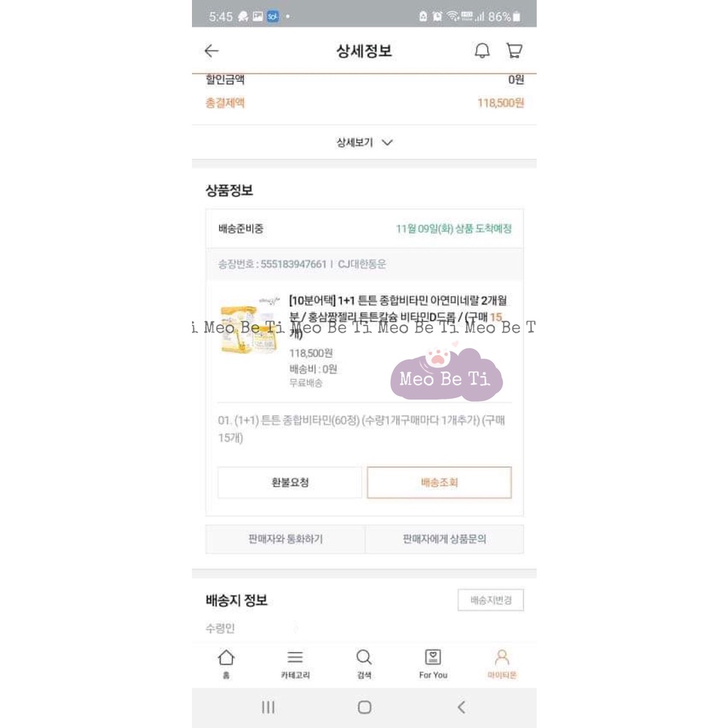The width and height of the screenshot is (728, 728).
Task: Open the product title starting with 10분어택
Action: coord(398,317)
